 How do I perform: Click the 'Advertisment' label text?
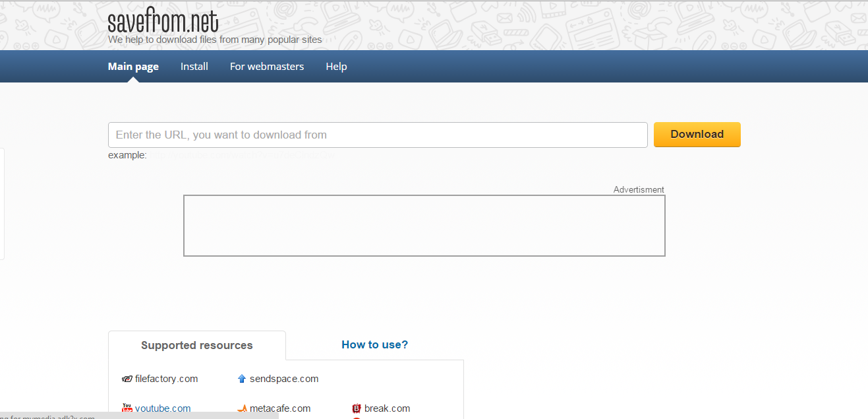(x=639, y=189)
